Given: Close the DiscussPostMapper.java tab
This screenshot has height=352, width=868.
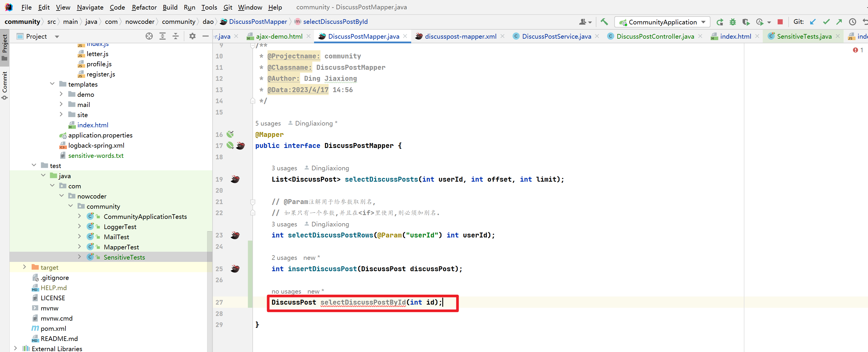Looking at the screenshot, I should pos(405,36).
